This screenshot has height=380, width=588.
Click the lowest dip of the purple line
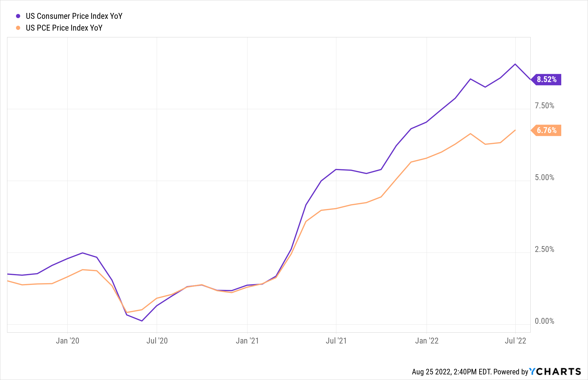[142, 321]
